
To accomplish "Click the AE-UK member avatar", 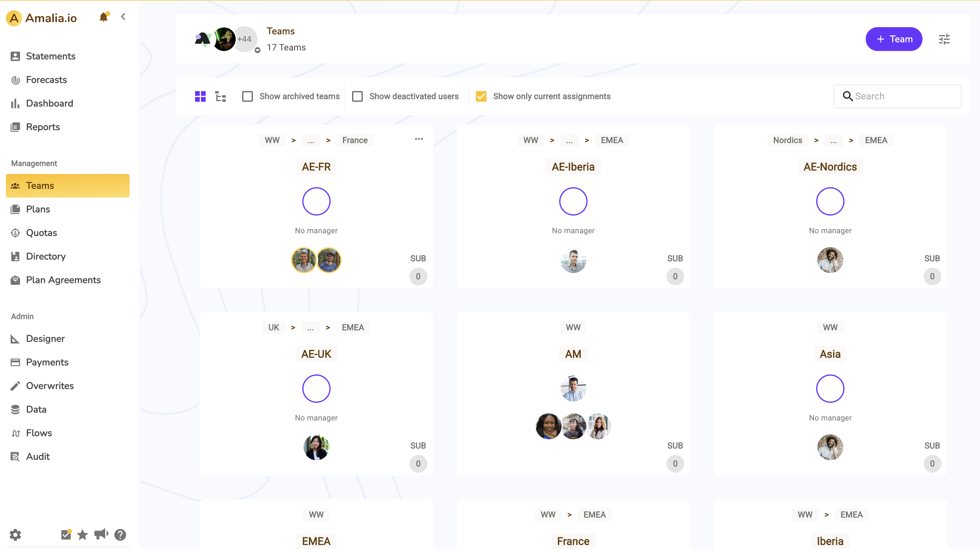I will (x=316, y=448).
